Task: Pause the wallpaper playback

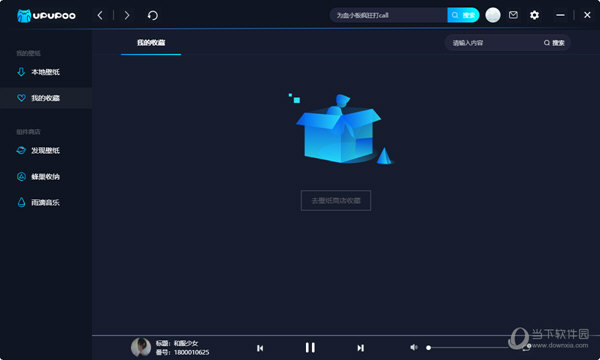Action: coord(310,347)
